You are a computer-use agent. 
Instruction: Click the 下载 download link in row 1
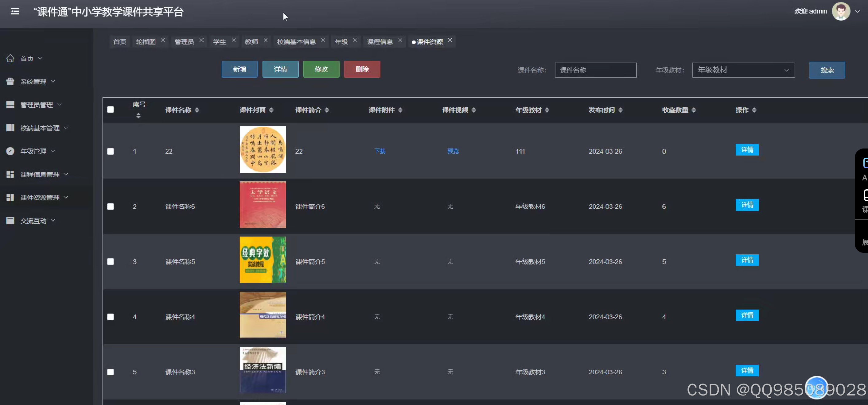tap(380, 151)
